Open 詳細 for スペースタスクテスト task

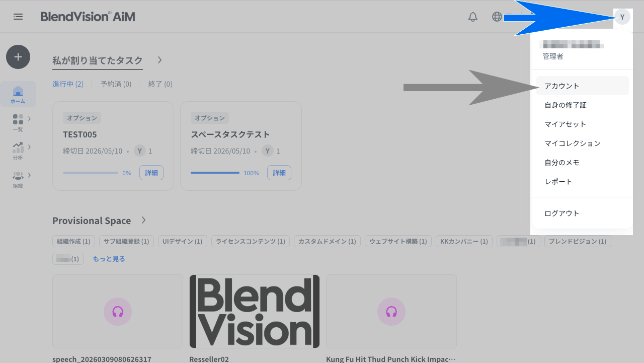279,173
